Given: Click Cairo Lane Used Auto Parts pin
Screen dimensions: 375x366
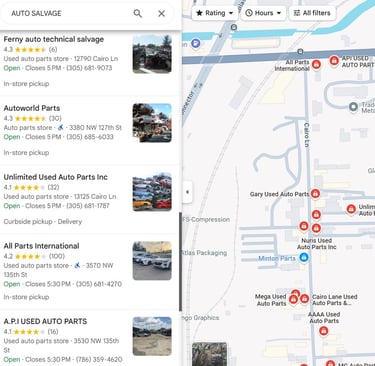Looking at the screenshot, I should [304, 299].
